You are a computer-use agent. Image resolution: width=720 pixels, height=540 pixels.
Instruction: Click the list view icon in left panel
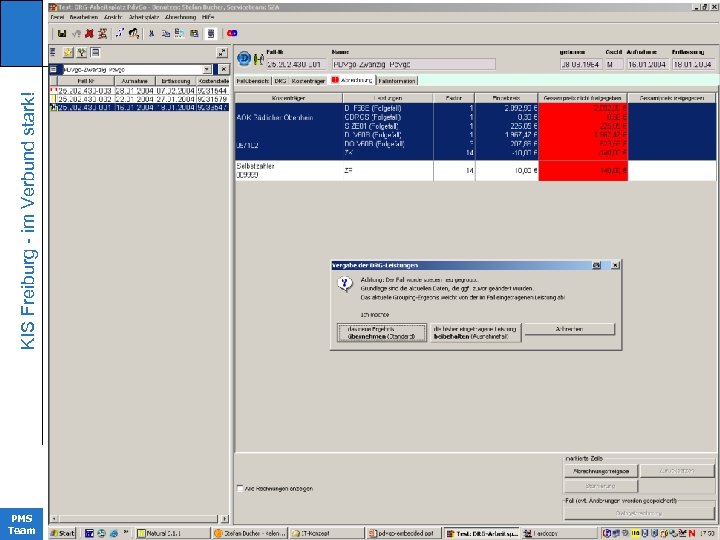point(95,52)
